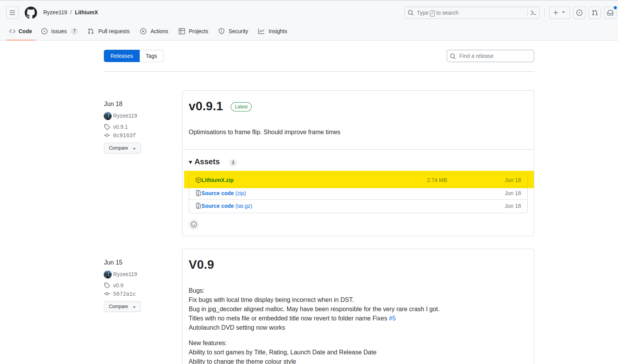618x364 pixels.
Task: Click file icon beside Source code (zip)
Action: tap(198, 193)
